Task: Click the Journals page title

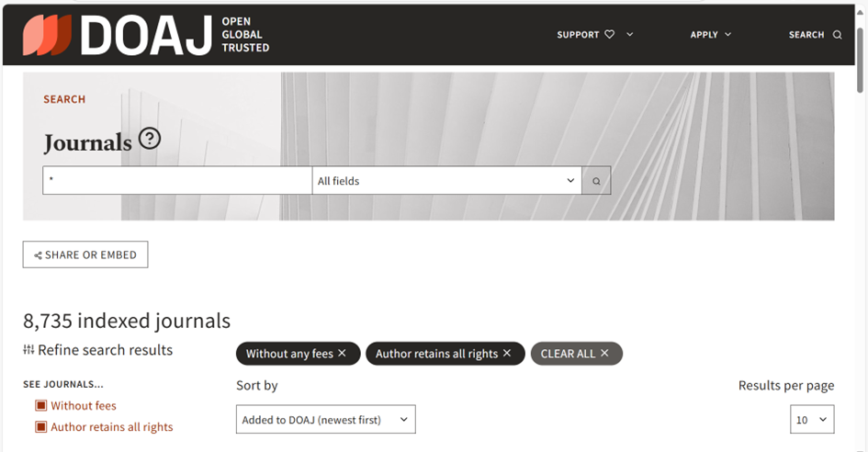Action: click(87, 143)
